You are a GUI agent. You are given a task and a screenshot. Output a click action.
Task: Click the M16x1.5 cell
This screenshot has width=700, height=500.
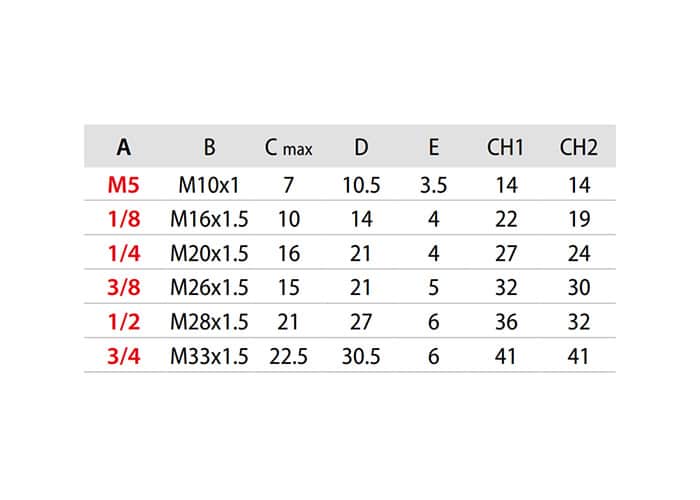coord(209,219)
